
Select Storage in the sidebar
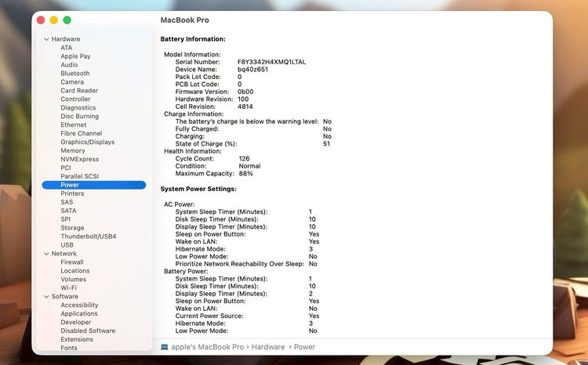(x=72, y=228)
